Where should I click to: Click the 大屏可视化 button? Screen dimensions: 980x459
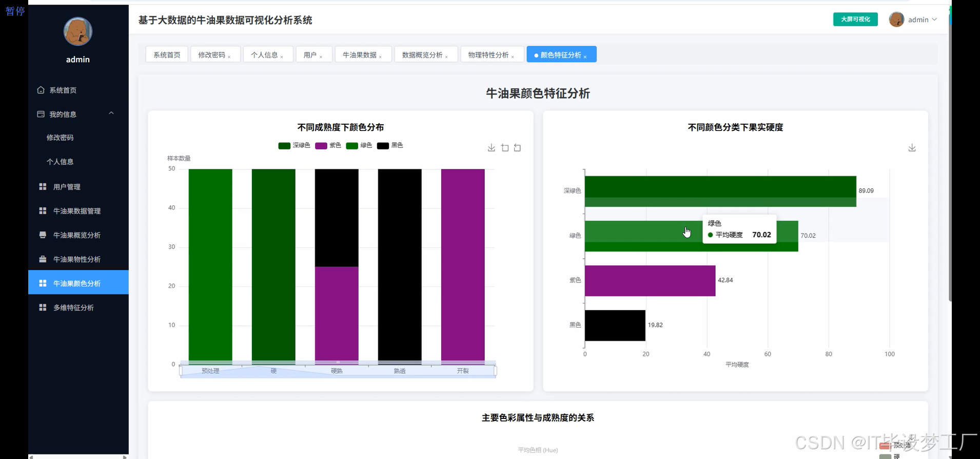855,20
